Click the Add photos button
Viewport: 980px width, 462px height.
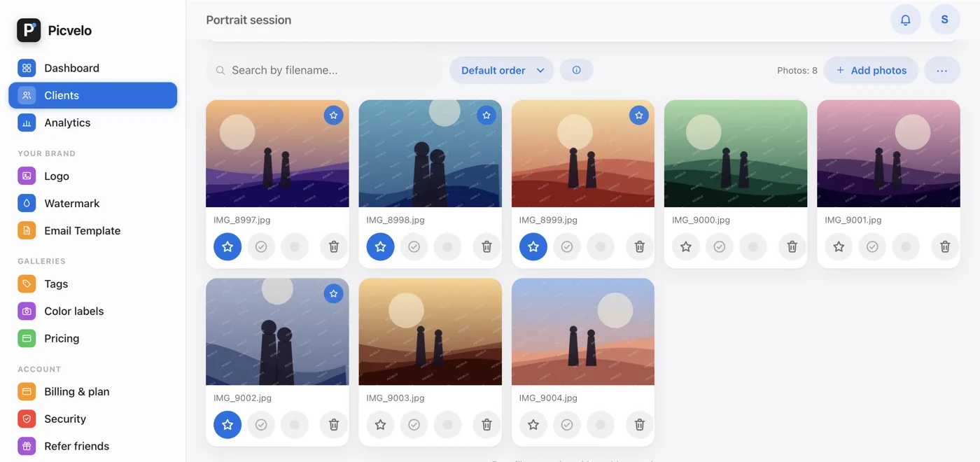871,70
